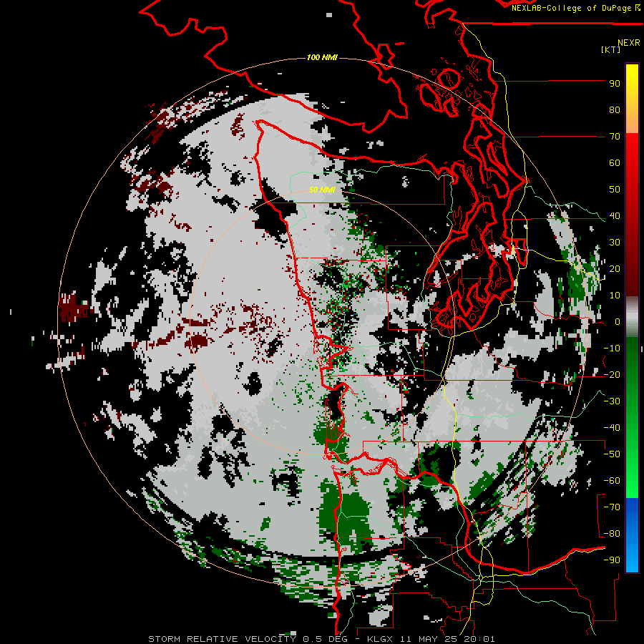
Task: Click the 100 NMI range ring label
Action: pyautogui.click(x=322, y=57)
